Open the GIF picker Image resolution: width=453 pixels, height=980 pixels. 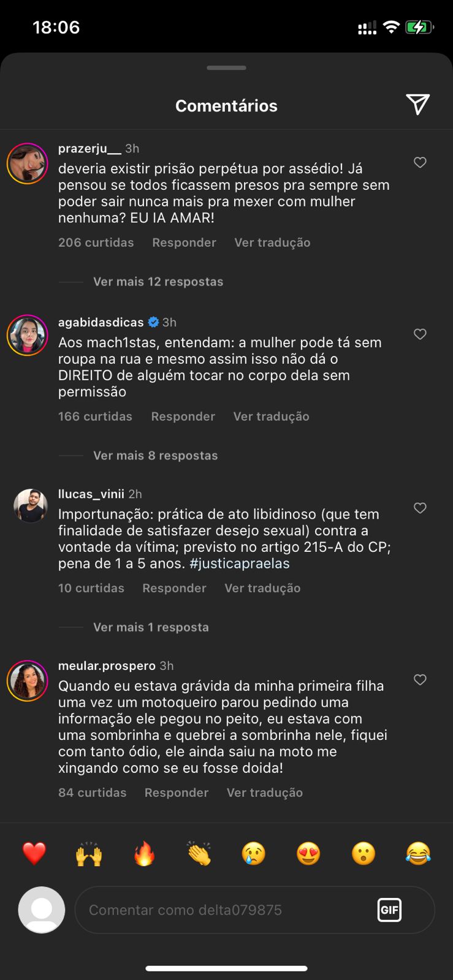(x=389, y=910)
